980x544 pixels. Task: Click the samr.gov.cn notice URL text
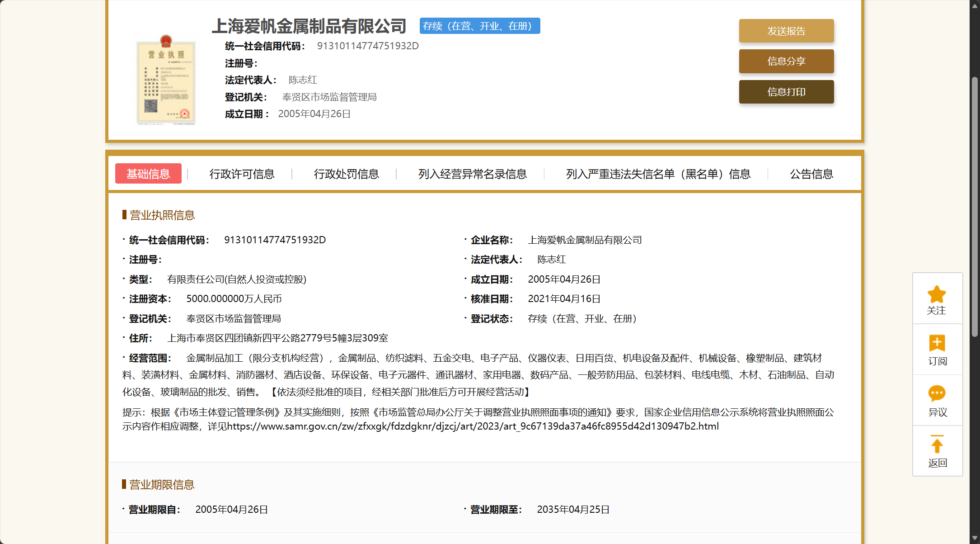pos(473,426)
